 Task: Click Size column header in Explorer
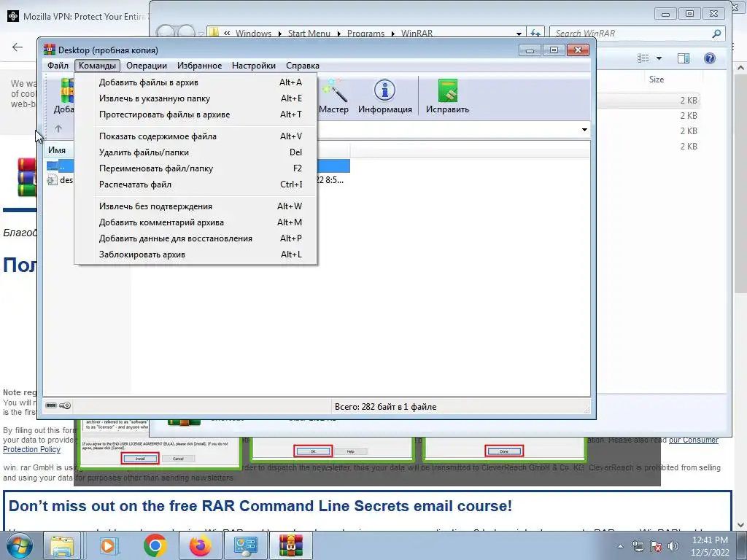tap(656, 79)
